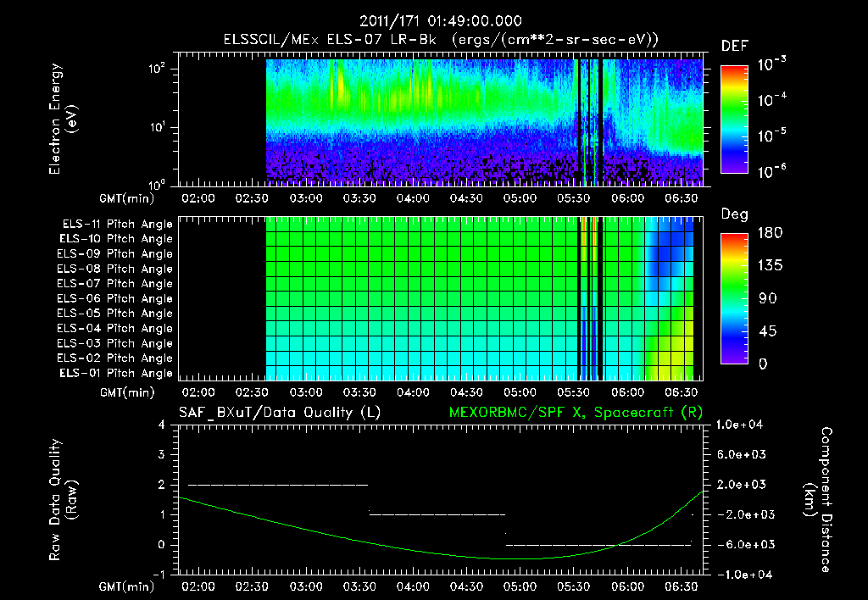Click the Raw Data Quality (Raw) axis label
The width and height of the screenshot is (868, 600).
tap(63, 500)
